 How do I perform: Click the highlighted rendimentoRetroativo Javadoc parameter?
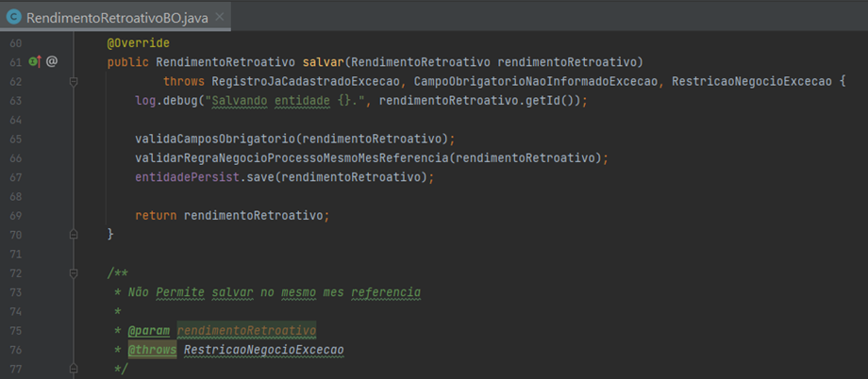click(x=246, y=331)
